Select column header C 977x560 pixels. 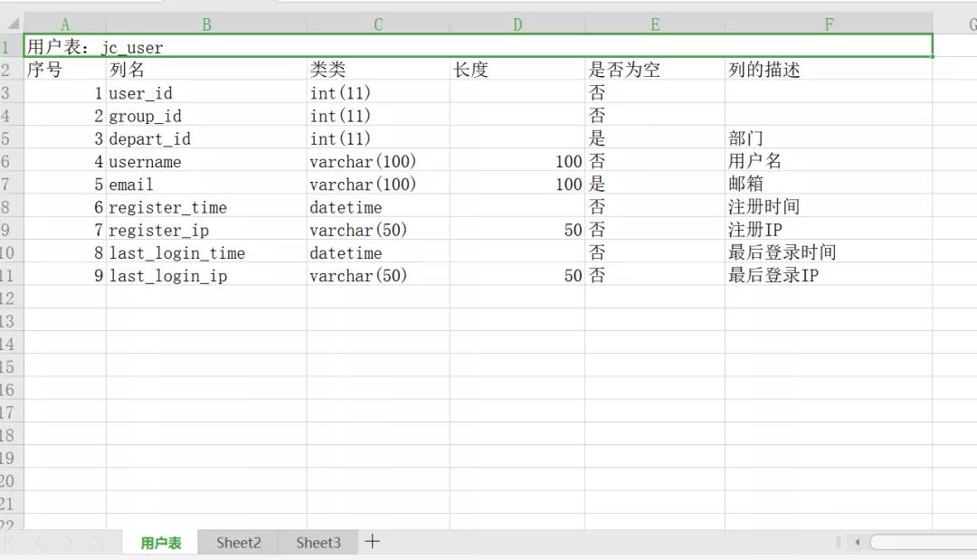[377, 24]
